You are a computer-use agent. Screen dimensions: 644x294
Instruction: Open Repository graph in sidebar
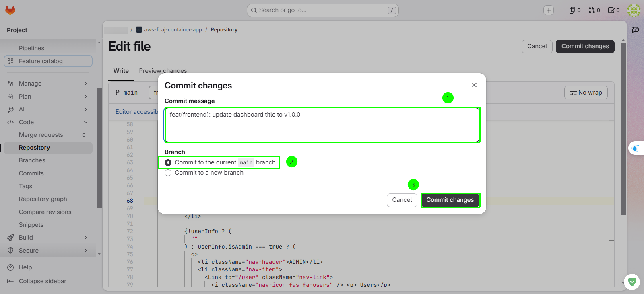pos(48,199)
